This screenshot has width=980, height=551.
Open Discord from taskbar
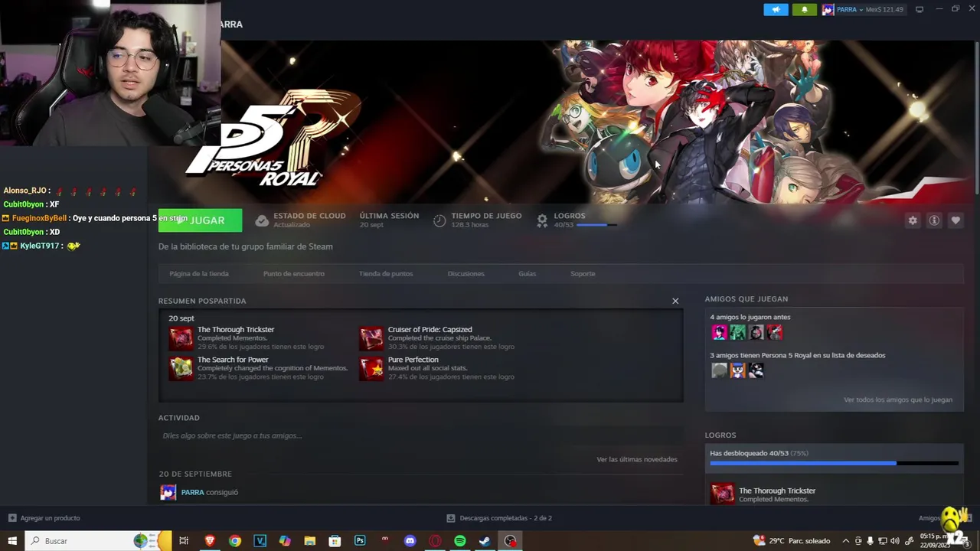[410, 541]
